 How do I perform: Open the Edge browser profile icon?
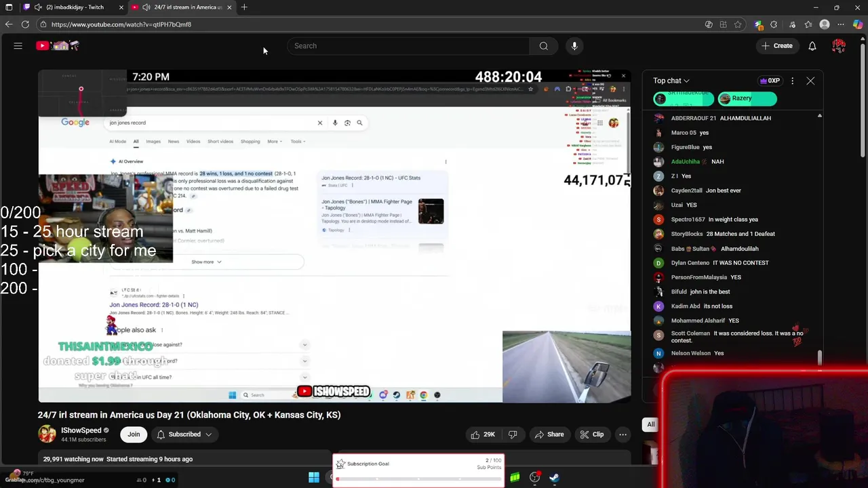coord(825,24)
